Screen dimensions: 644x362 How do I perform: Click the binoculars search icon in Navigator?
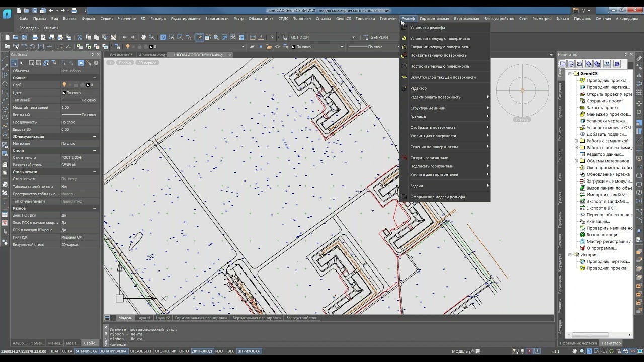[x=607, y=64]
